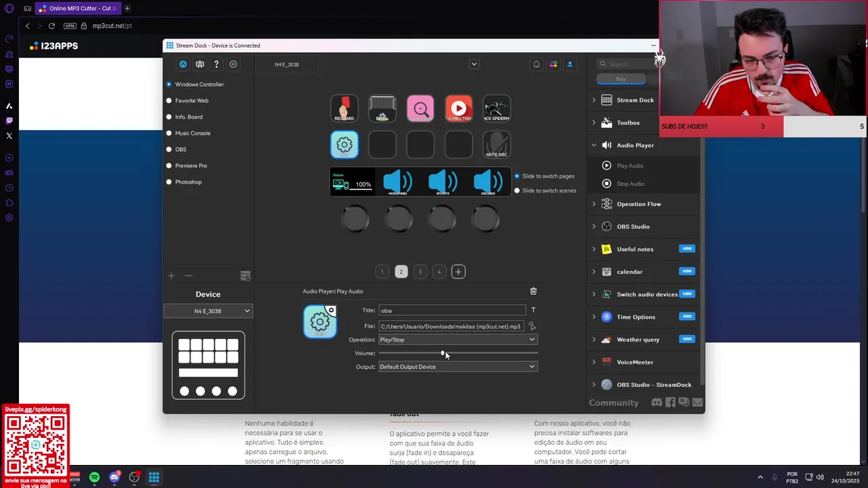868x488 pixels.
Task: Open the notification bell in Stream Dock
Action: [536, 64]
